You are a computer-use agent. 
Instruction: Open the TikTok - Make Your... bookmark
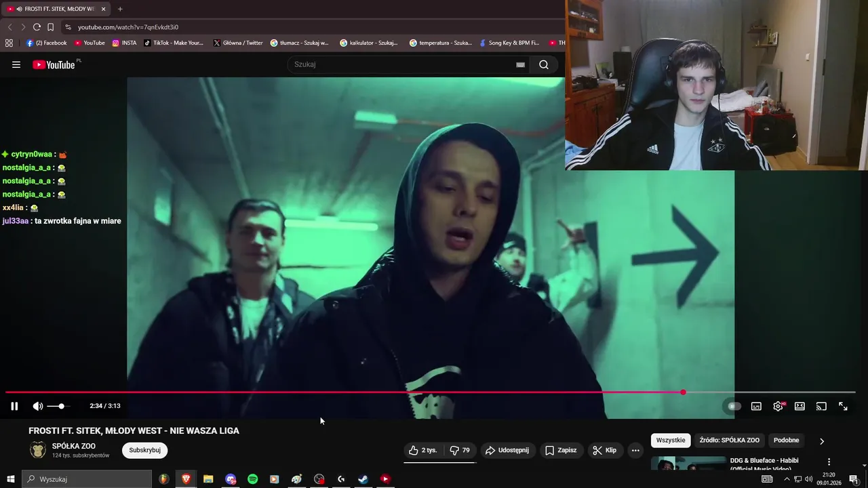(174, 43)
